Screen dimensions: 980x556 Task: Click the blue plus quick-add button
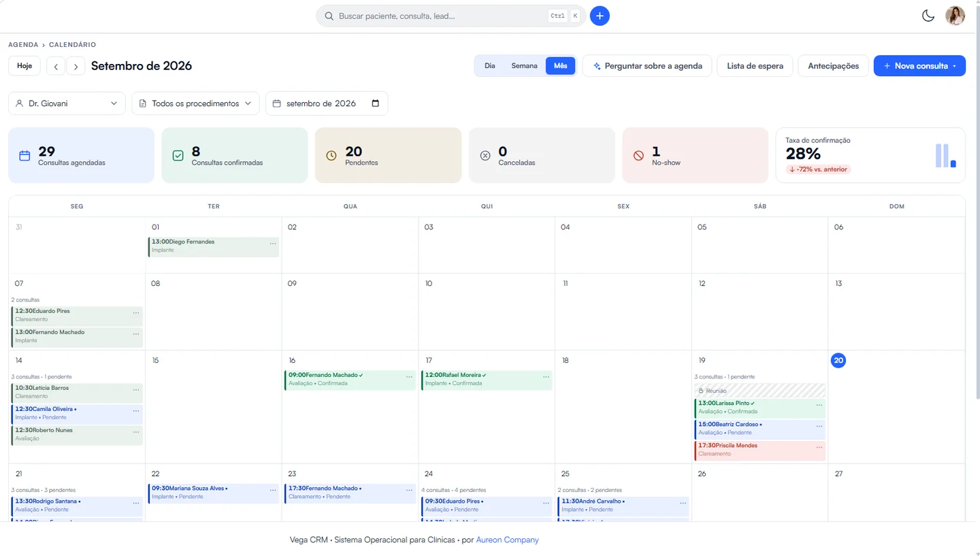tap(600, 16)
